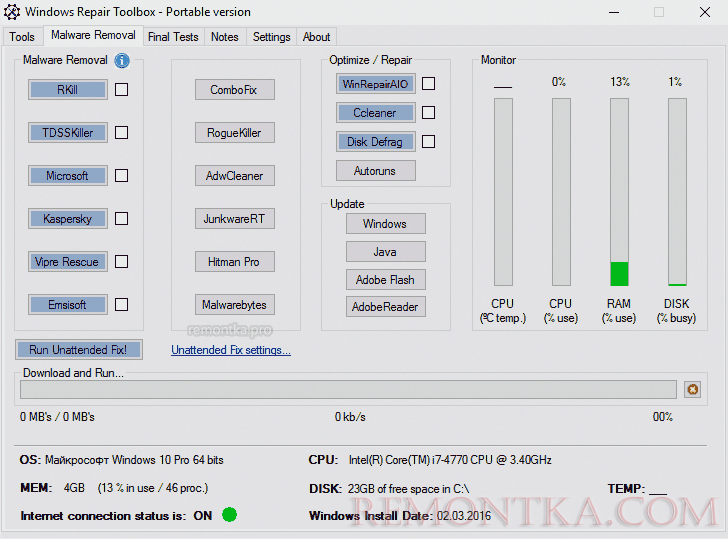Select the Emsisoft checkbox

coord(121,305)
